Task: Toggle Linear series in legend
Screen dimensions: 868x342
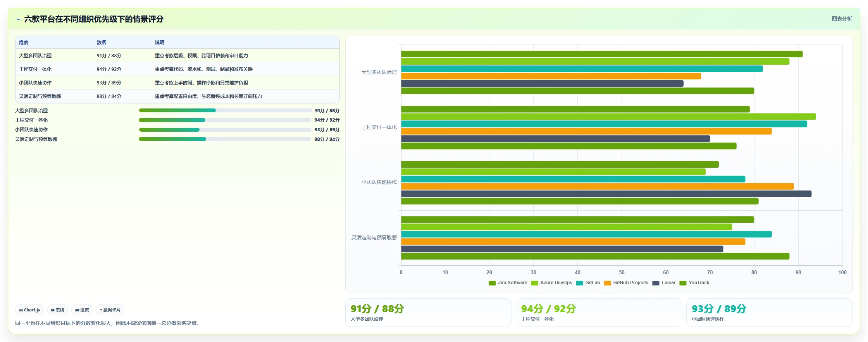Action: [x=664, y=283]
